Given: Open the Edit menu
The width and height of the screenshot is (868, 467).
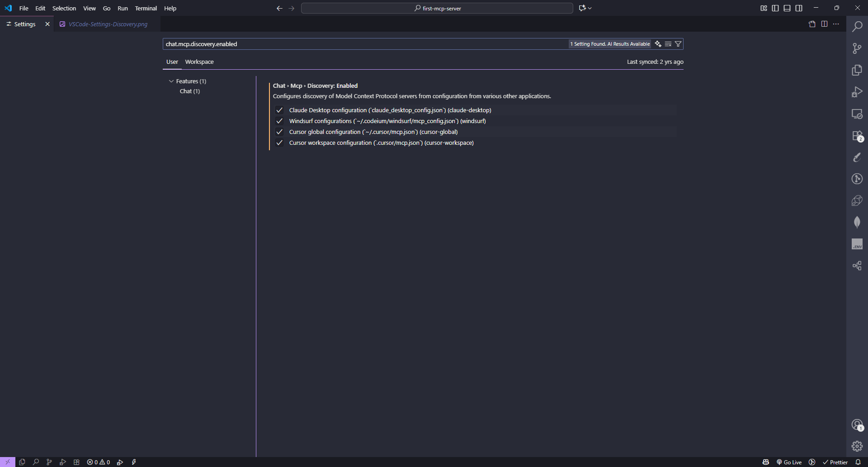Looking at the screenshot, I should [x=40, y=8].
